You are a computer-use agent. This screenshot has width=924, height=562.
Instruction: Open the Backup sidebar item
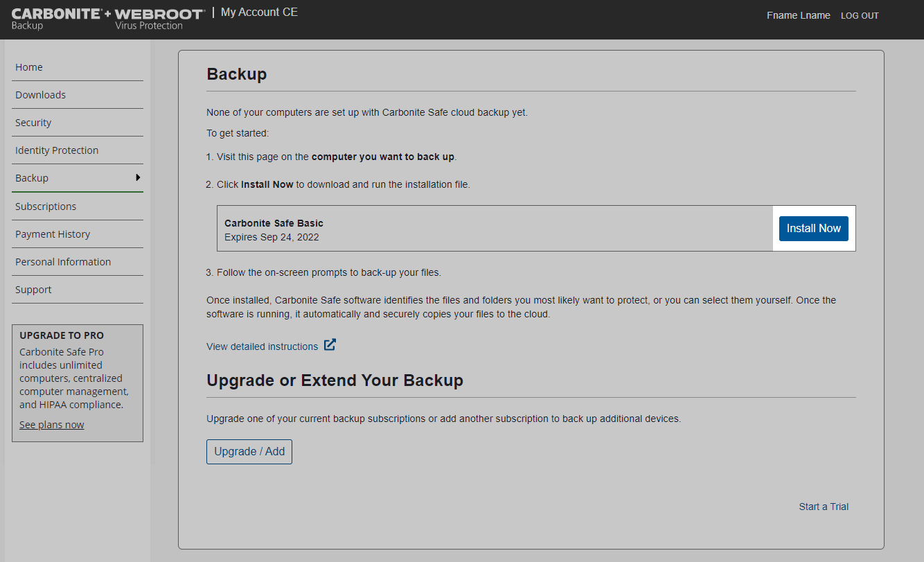click(32, 178)
